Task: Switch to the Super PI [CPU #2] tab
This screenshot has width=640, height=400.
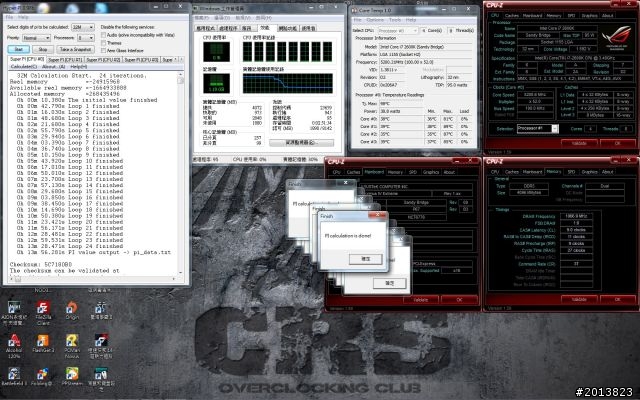Action: (103, 60)
